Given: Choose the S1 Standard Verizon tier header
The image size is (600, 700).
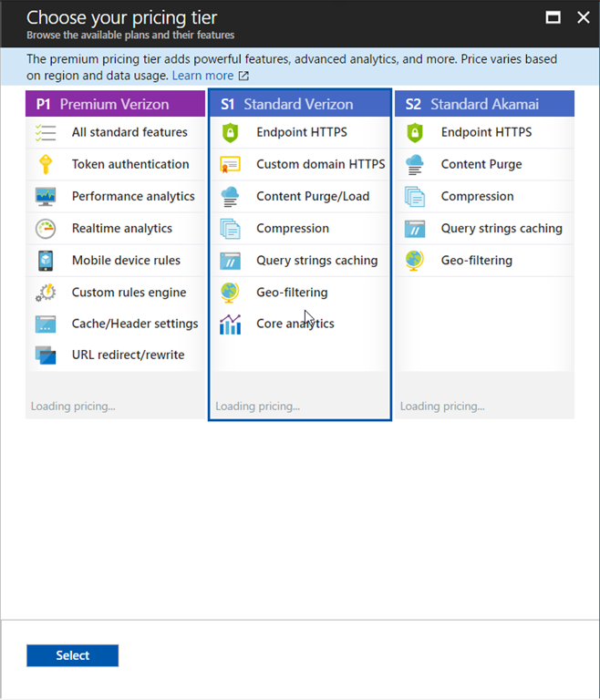Looking at the screenshot, I should click(x=300, y=104).
